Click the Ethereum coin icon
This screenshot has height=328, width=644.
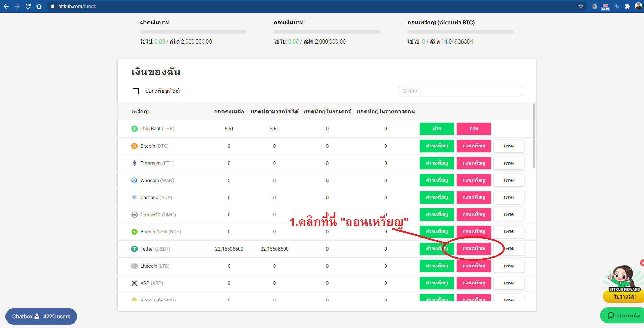pos(134,163)
